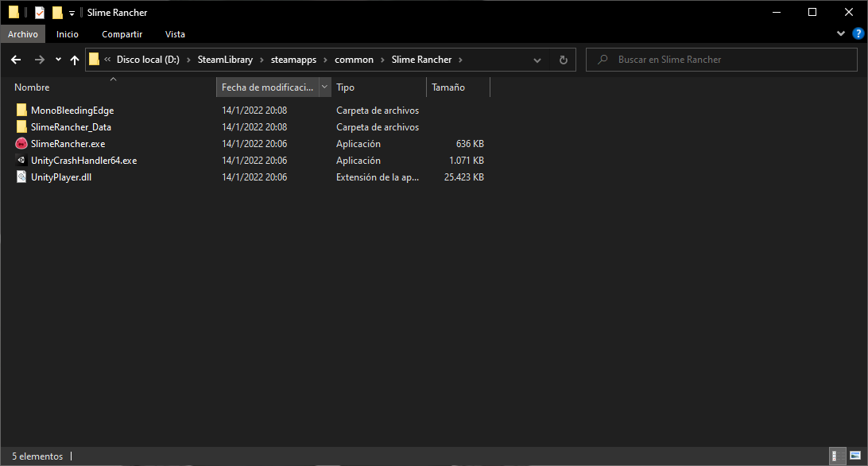Refresh the Slime Rancher folder view
The width and height of the screenshot is (868, 466).
[x=563, y=60]
